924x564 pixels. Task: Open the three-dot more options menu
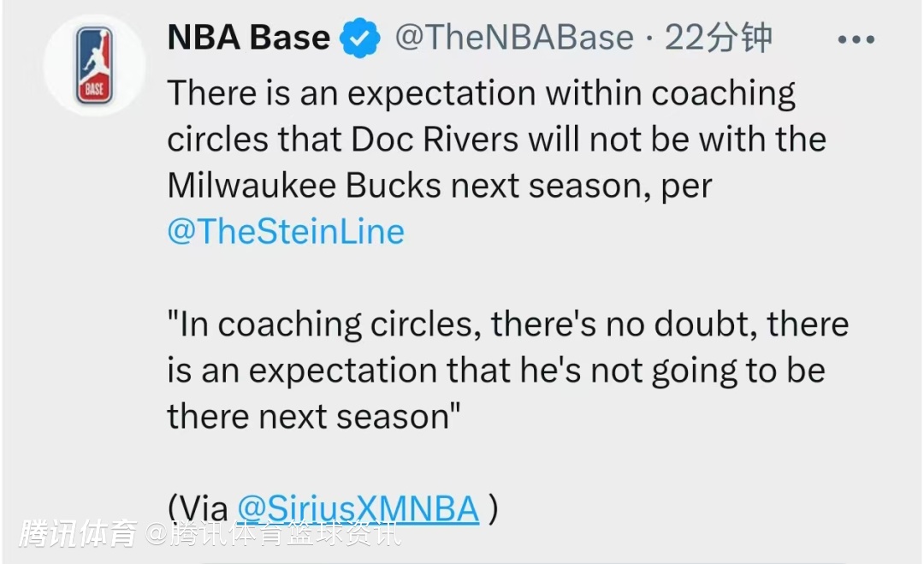click(x=855, y=40)
